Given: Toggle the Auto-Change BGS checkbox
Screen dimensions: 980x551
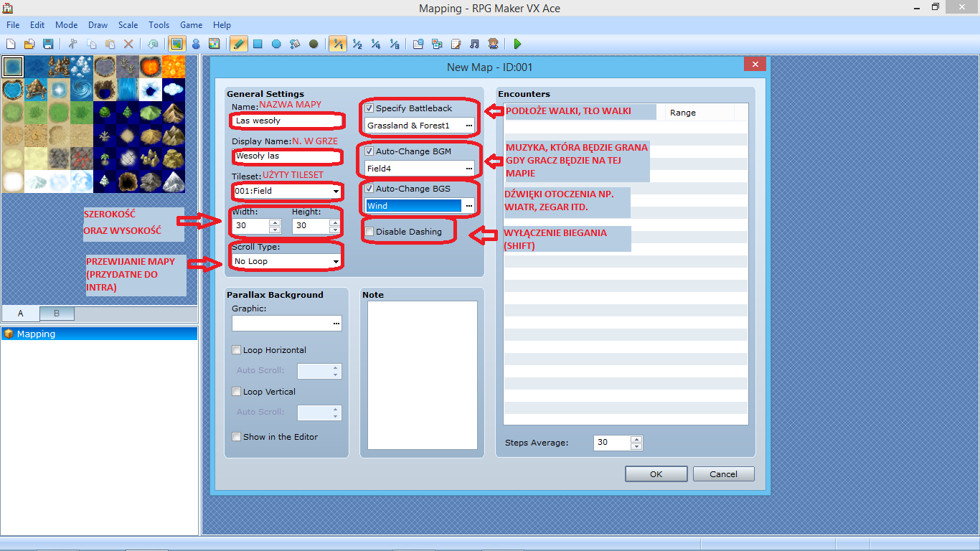Looking at the screenshot, I should click(x=369, y=189).
